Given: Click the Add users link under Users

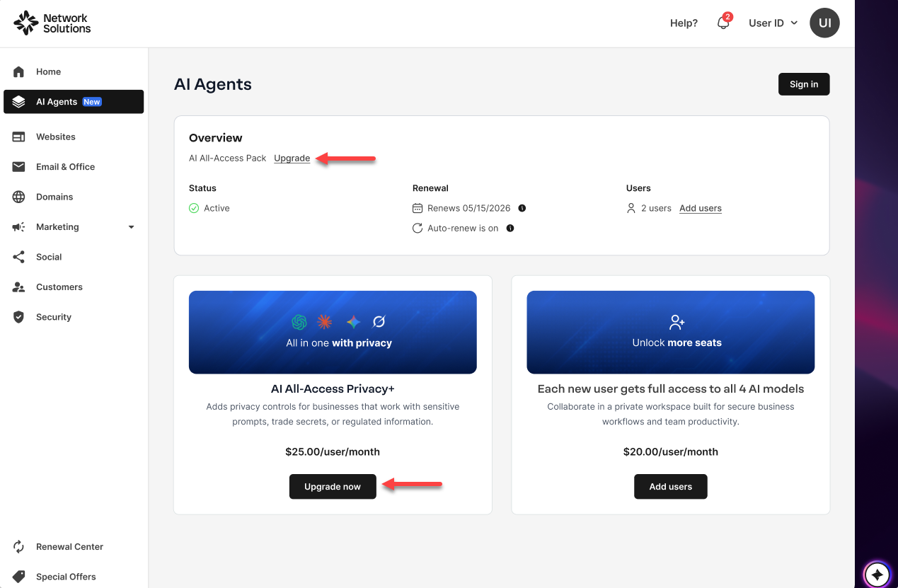Looking at the screenshot, I should pyautogui.click(x=701, y=208).
